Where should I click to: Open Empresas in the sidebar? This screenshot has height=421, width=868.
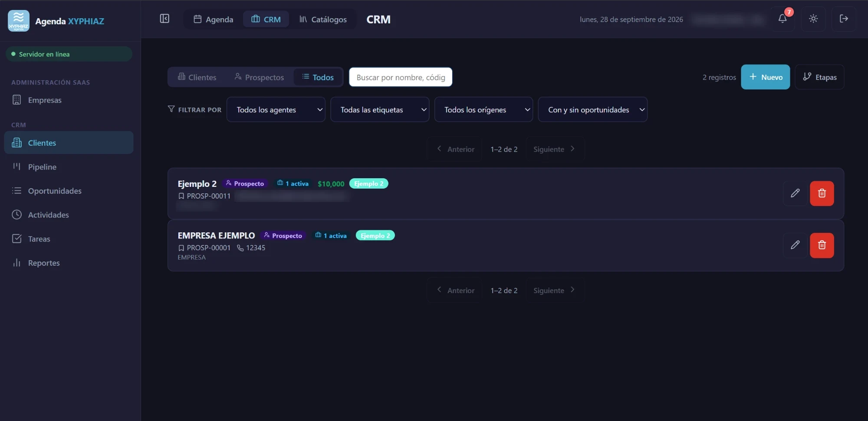click(69, 100)
